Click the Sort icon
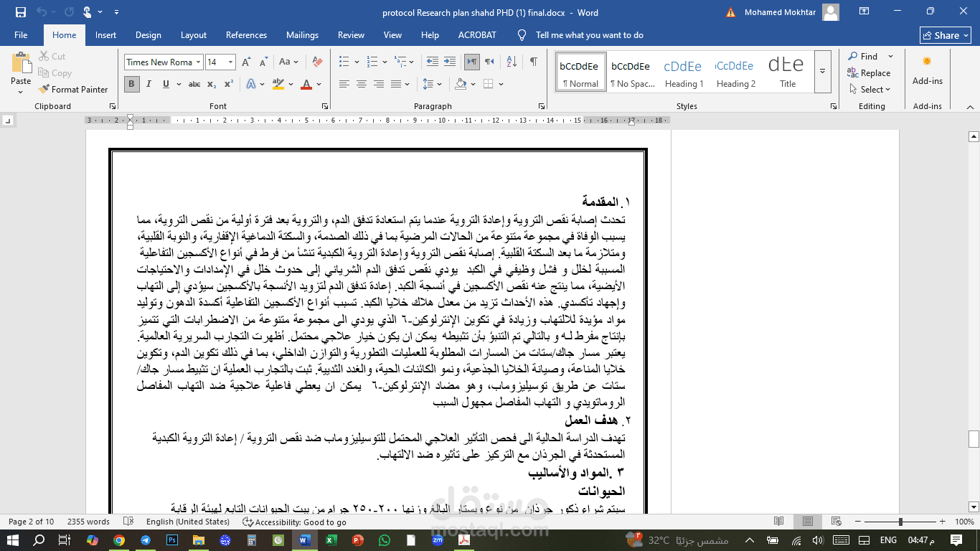Image resolution: width=980 pixels, height=551 pixels. pos(512,62)
